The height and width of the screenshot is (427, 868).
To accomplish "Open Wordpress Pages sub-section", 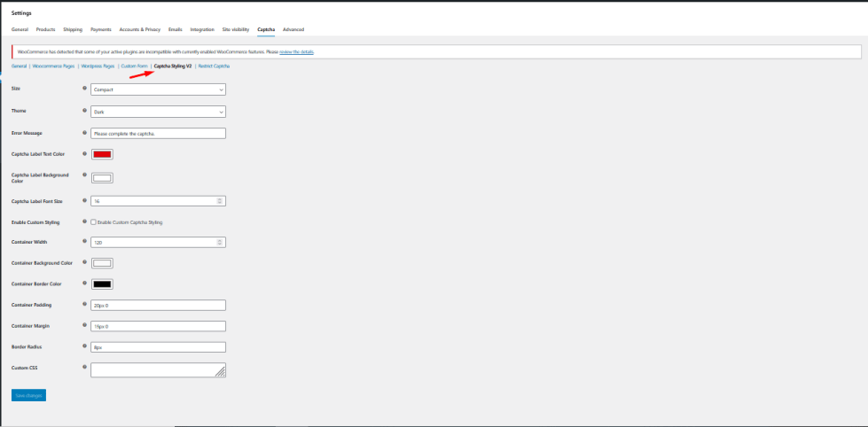I will (x=98, y=66).
